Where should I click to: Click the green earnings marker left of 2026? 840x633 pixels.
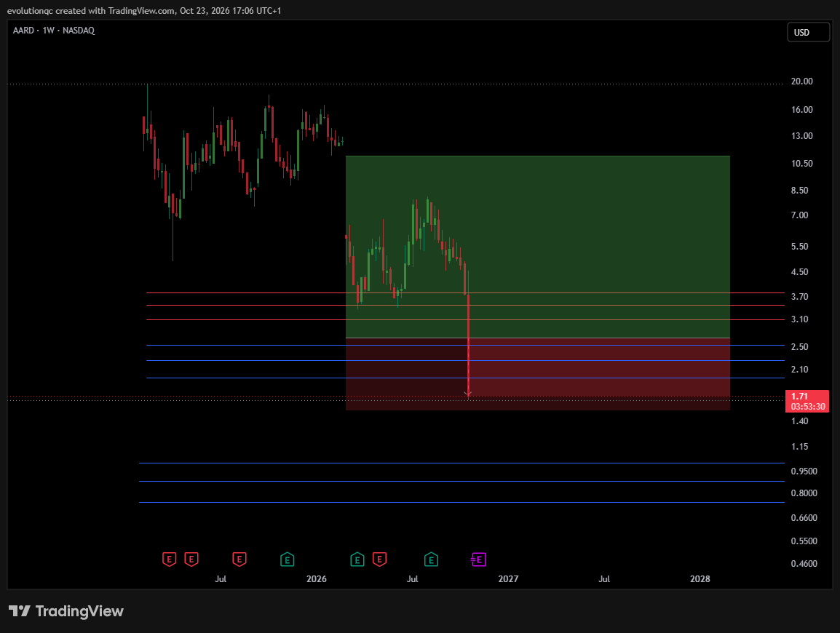(x=287, y=560)
